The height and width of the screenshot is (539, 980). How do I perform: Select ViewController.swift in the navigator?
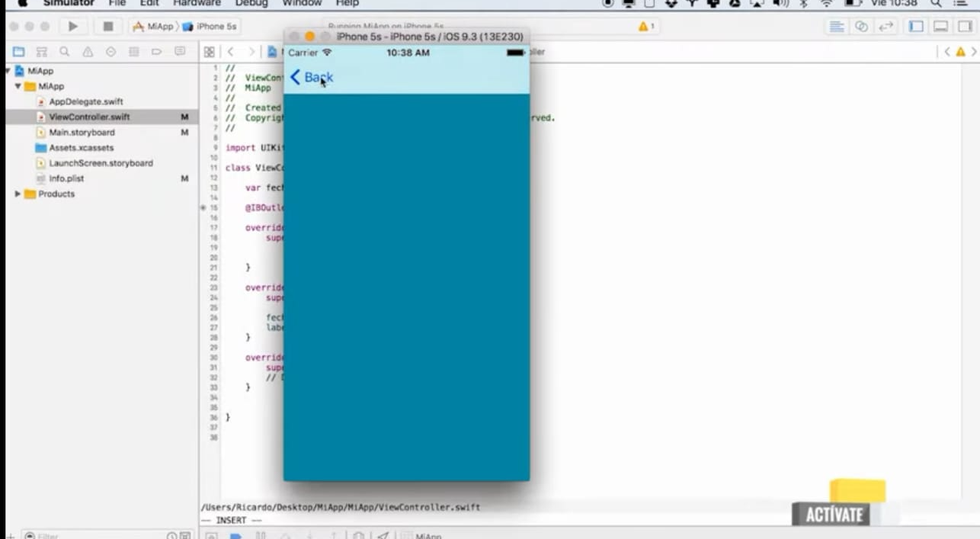coord(89,117)
